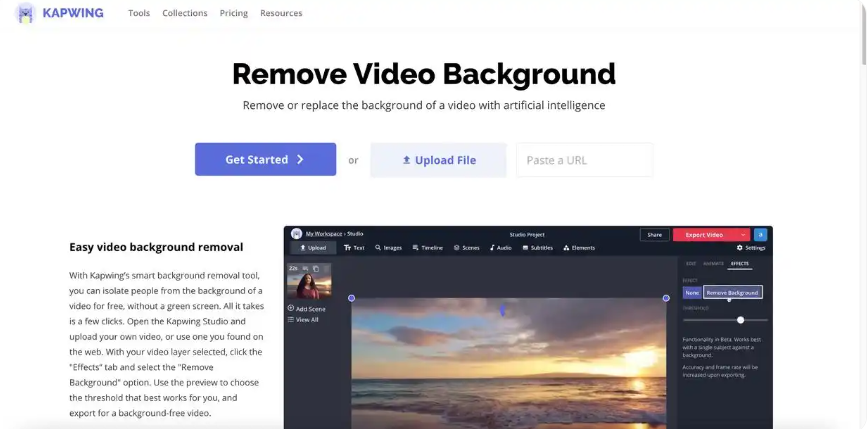Expand the Export Video dropdown arrow
Image resolution: width=868 pixels, height=429 pixels.
[743, 234]
